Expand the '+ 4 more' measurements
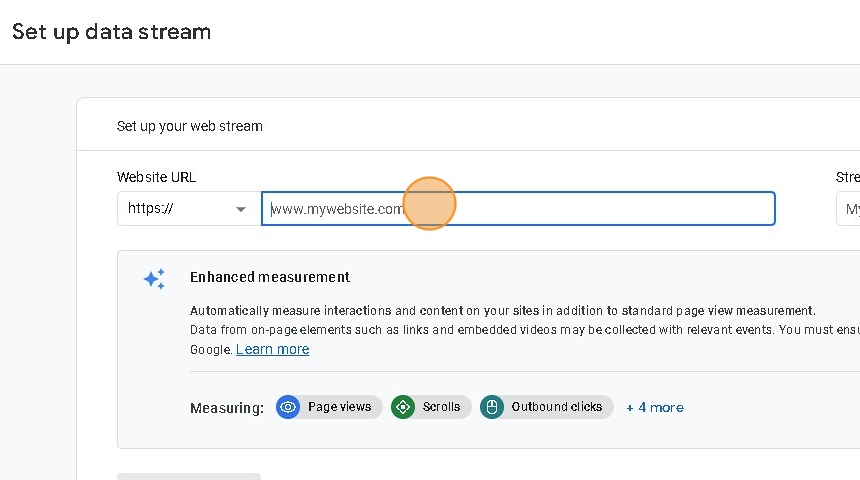Viewport: 860px width, 480px height. 655,407
